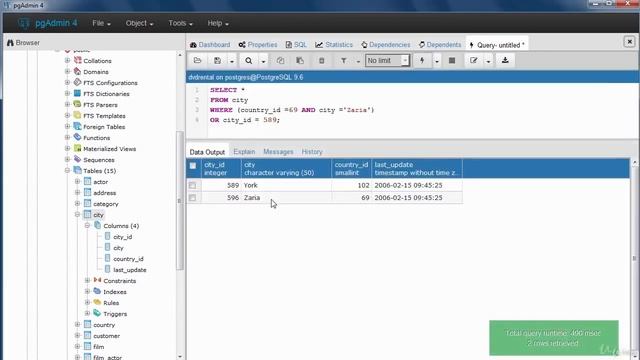Viewport: 640px width, 360px height.
Task: Click the city_id column header
Action: pyautogui.click(x=221, y=169)
